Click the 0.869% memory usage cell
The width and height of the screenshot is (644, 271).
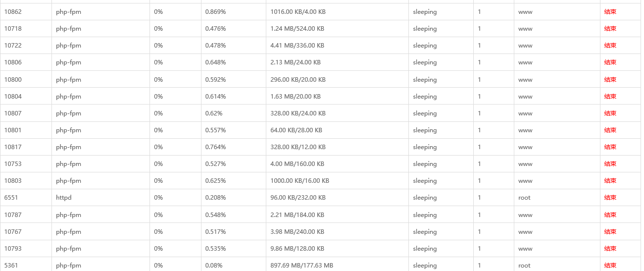click(x=215, y=12)
